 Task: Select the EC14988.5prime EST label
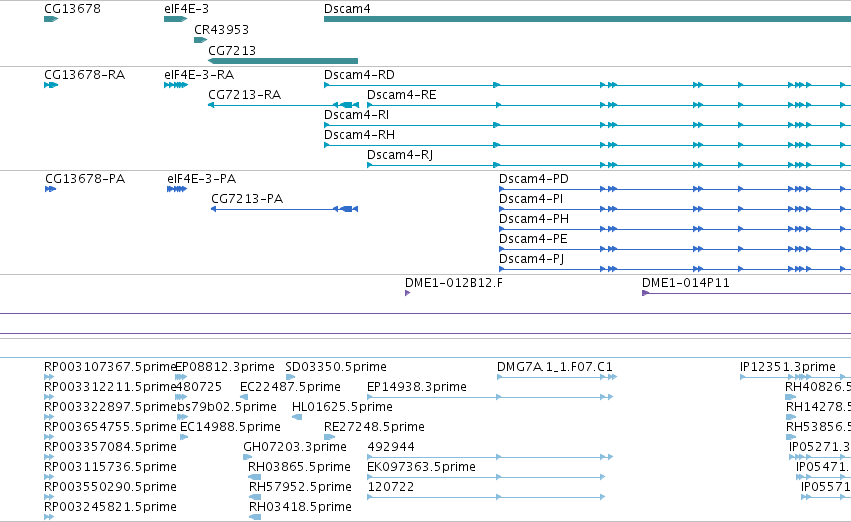(230, 427)
